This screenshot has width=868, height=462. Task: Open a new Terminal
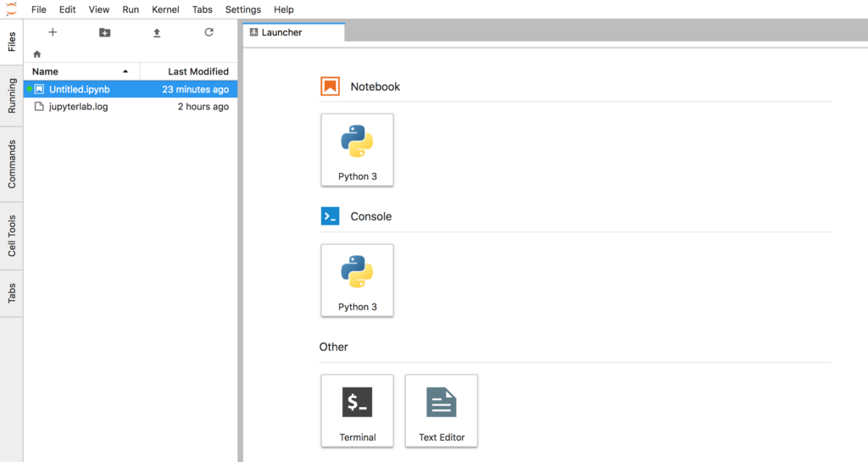point(357,410)
